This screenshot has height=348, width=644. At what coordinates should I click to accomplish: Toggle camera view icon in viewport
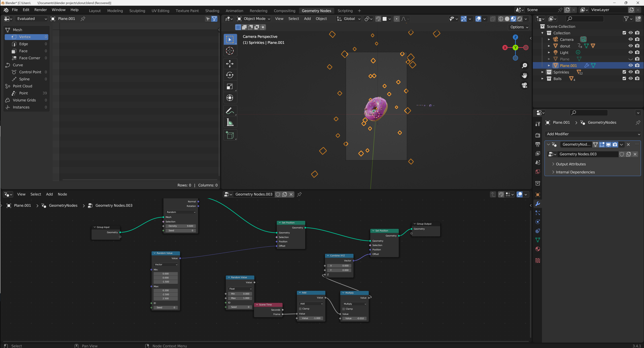[524, 85]
